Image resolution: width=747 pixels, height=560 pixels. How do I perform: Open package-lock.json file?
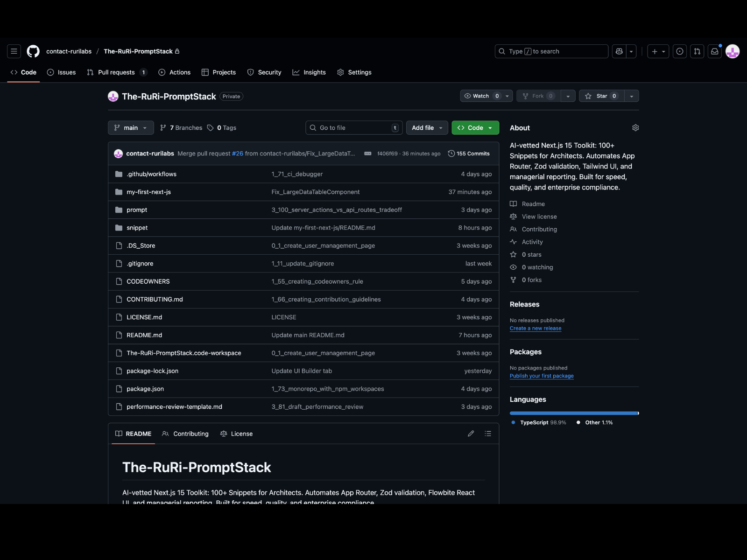(x=152, y=371)
